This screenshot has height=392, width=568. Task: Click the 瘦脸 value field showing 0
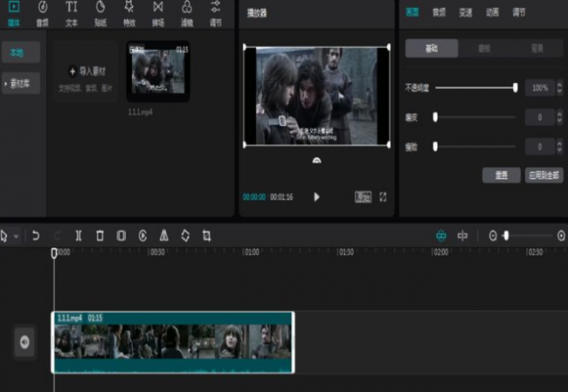tap(540, 147)
